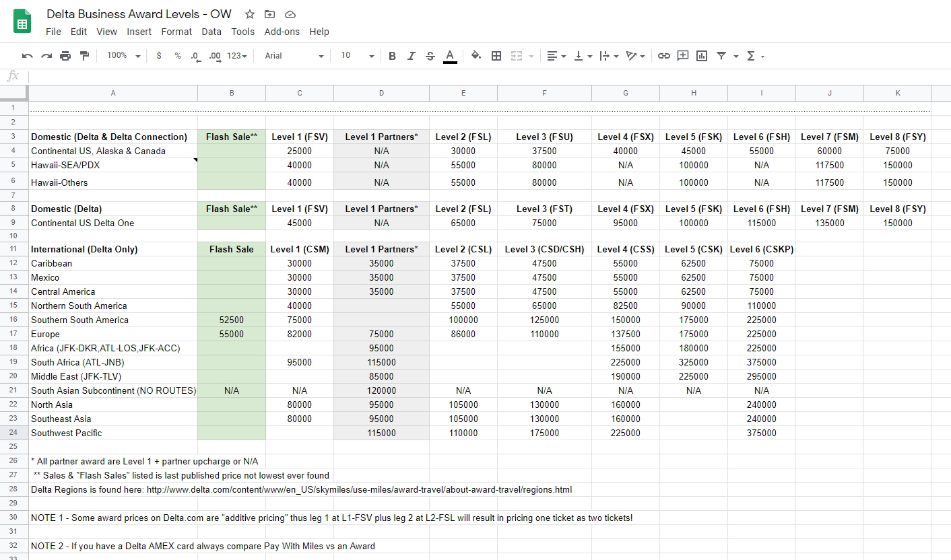This screenshot has width=951, height=560.
Task: Click the Insert chart icon
Action: tap(702, 56)
